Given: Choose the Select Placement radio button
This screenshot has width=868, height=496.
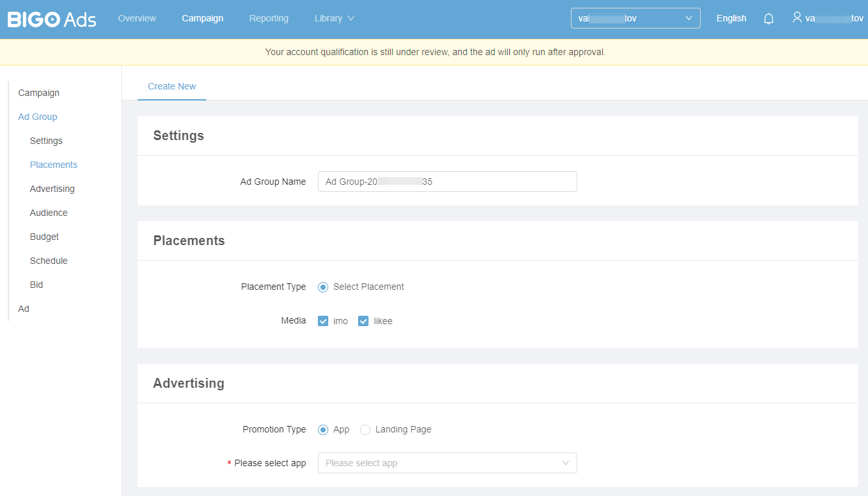Looking at the screenshot, I should [x=323, y=287].
